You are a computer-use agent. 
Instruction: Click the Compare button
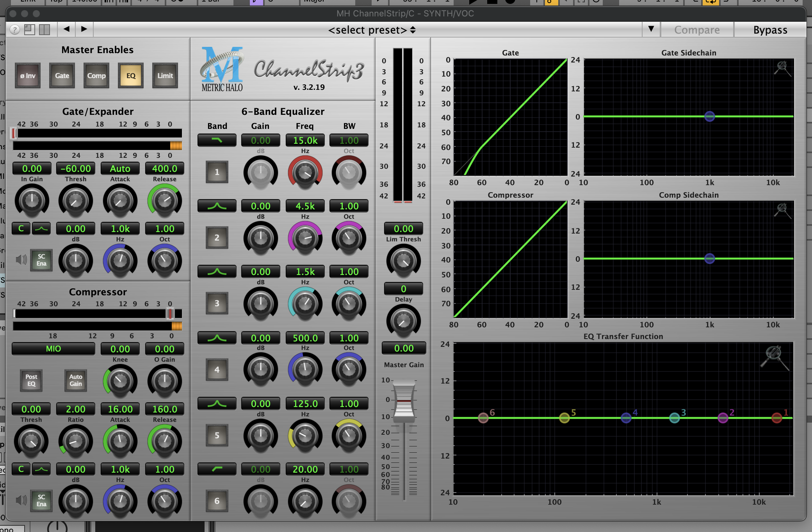coord(697,30)
